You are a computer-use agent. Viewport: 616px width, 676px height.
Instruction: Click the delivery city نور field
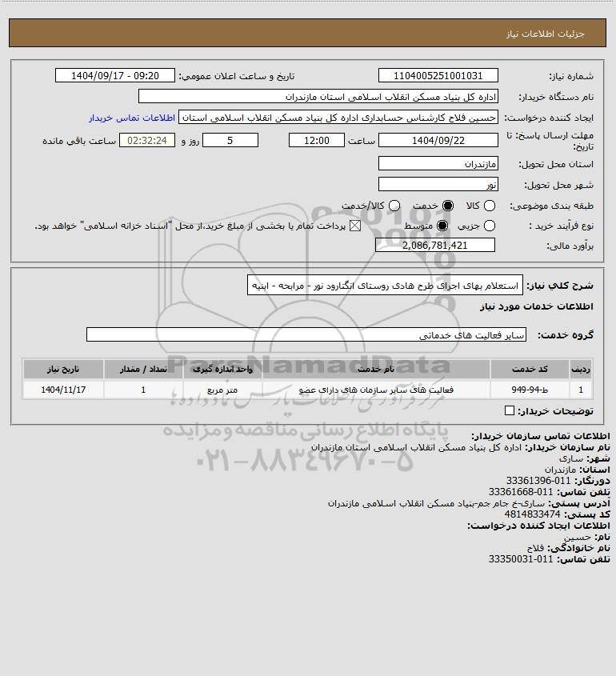[438, 184]
